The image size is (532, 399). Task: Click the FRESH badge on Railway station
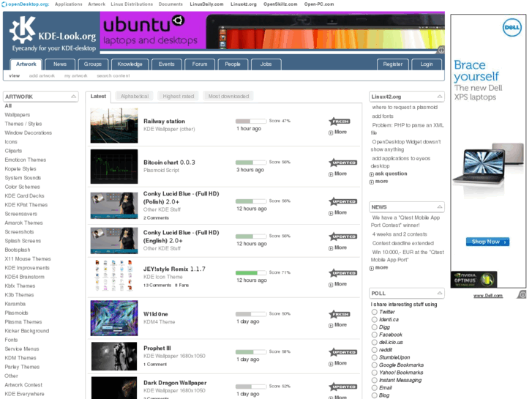pos(340,122)
